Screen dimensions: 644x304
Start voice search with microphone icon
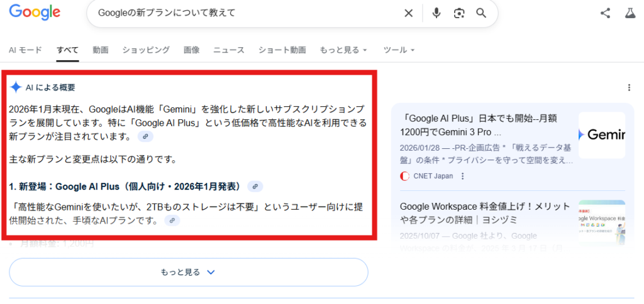click(x=436, y=13)
